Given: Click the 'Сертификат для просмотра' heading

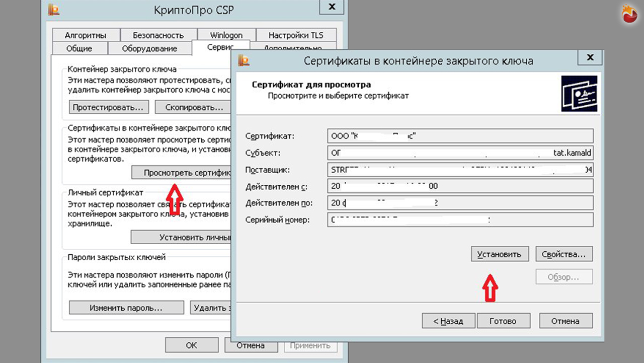Looking at the screenshot, I should [311, 85].
